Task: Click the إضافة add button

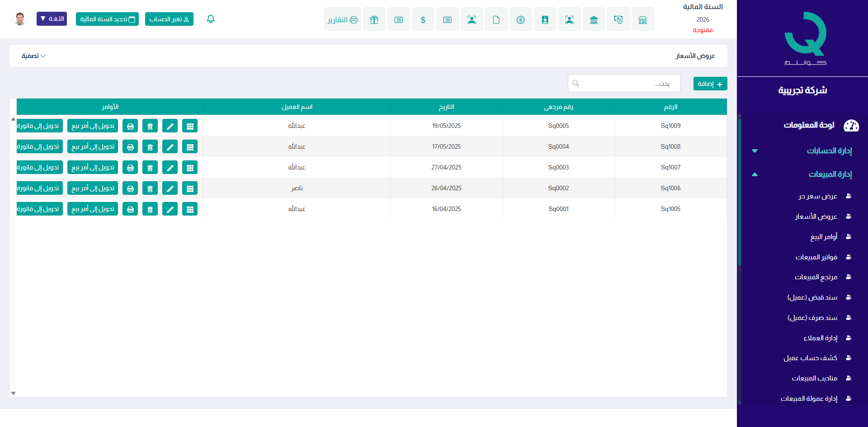Action: [710, 84]
